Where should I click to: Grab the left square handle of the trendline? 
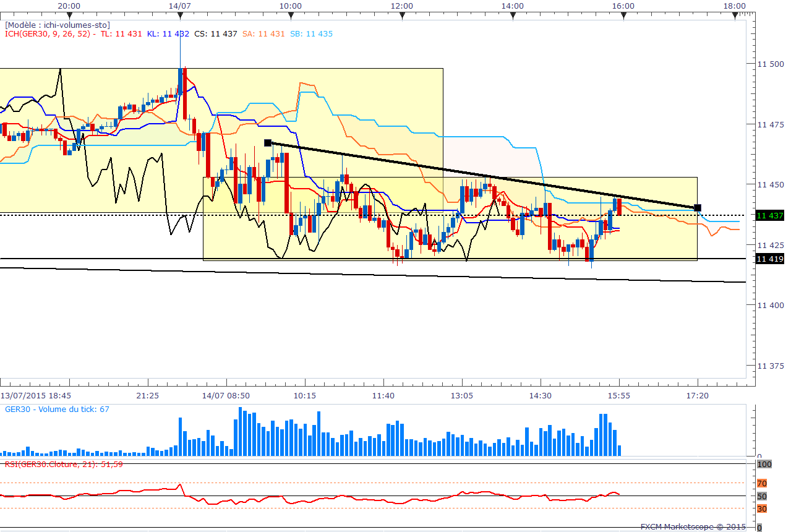(x=268, y=143)
